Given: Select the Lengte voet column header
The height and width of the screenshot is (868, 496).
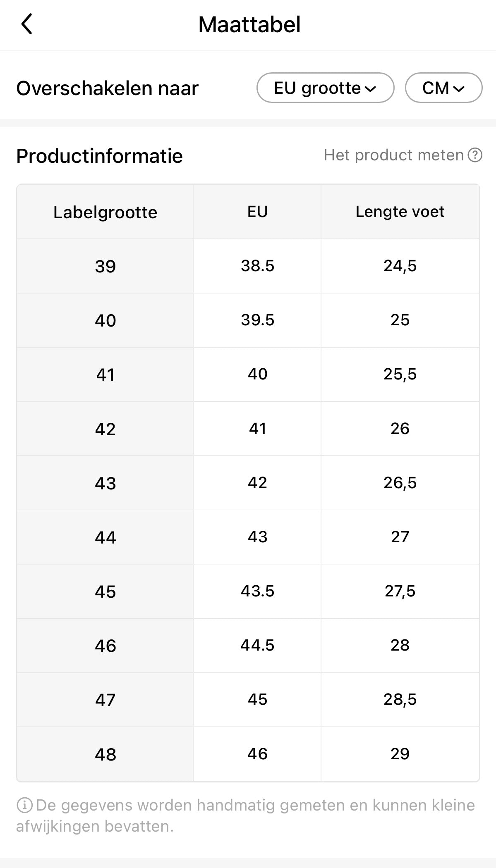Looking at the screenshot, I should pyautogui.click(x=400, y=212).
